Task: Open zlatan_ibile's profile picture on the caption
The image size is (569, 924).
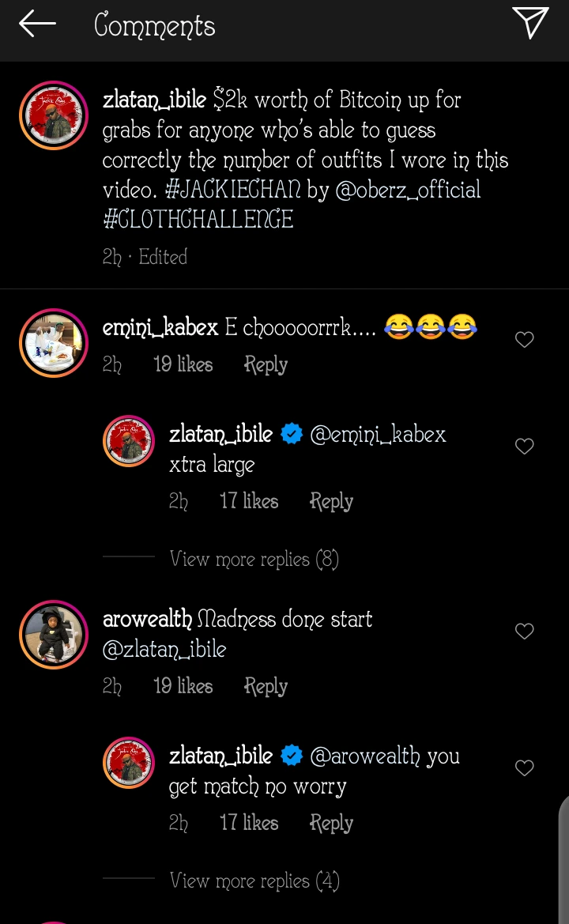Action: [x=53, y=115]
